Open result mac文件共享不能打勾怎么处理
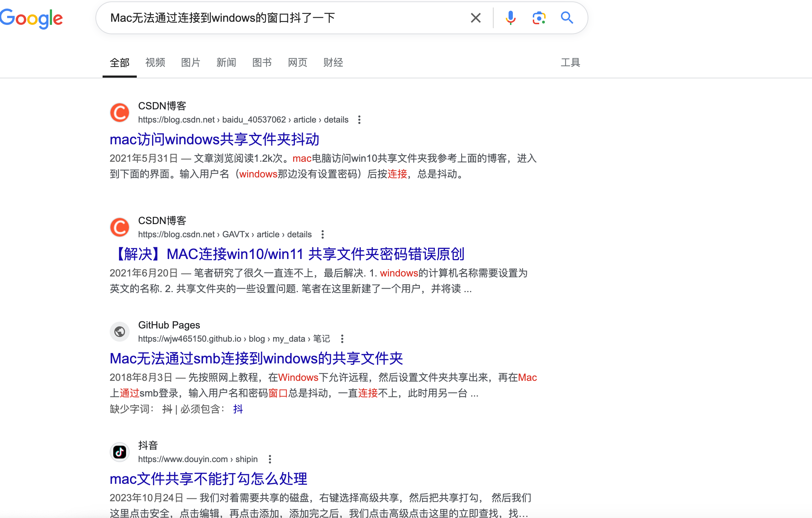The height and width of the screenshot is (518, 812). (x=208, y=479)
